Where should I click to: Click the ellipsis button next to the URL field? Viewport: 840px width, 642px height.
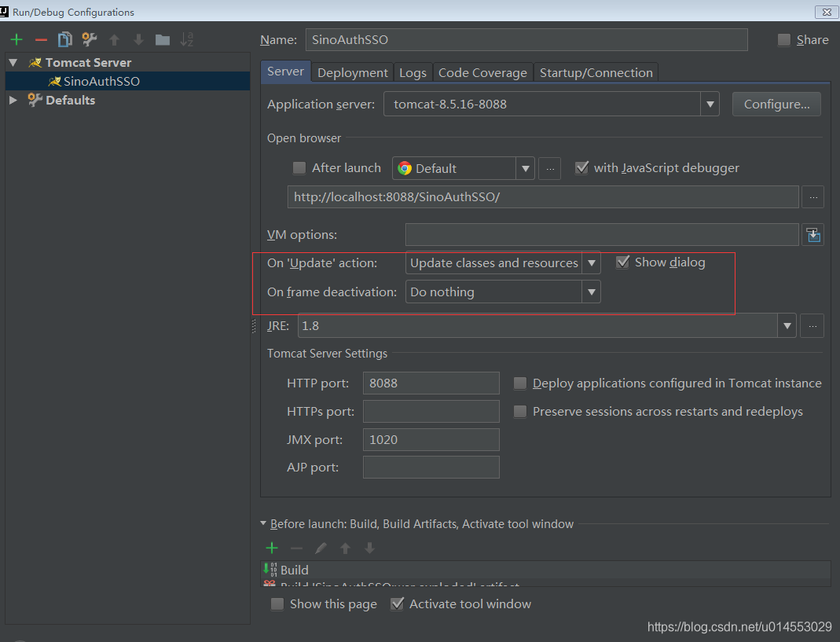coord(813,196)
